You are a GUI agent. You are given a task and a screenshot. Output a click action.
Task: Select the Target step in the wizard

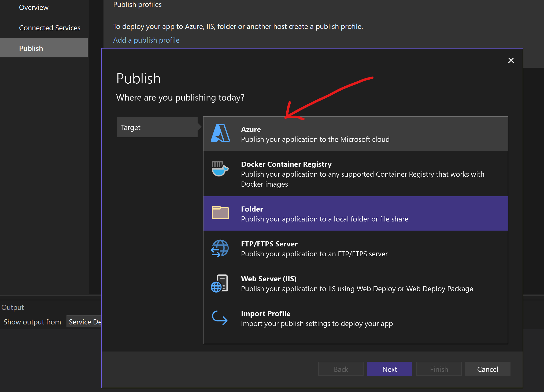tap(157, 127)
